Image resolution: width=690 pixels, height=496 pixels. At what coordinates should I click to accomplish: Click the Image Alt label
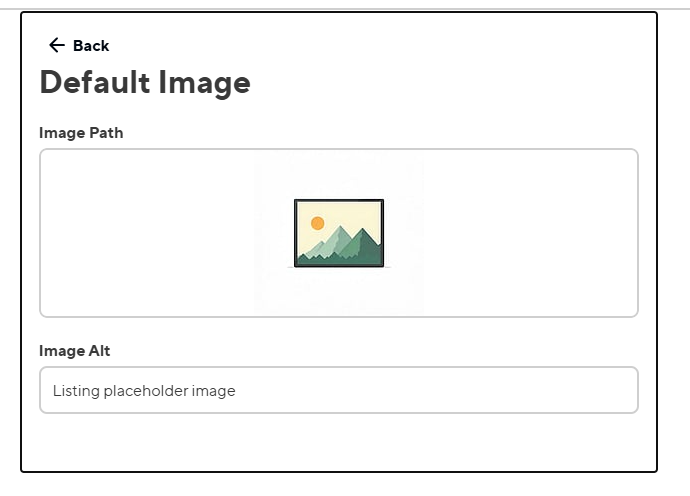[74, 351]
